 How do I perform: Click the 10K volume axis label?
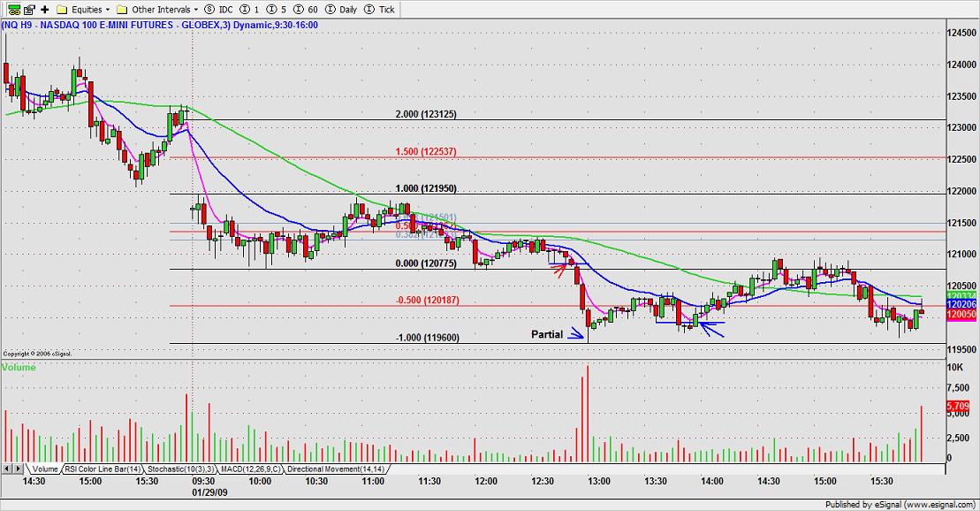[955, 367]
